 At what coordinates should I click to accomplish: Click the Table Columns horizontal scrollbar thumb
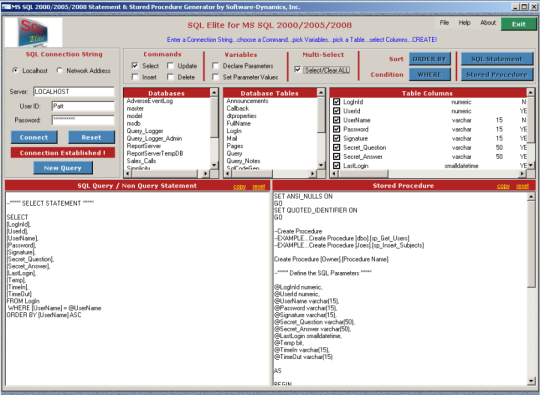[x=363, y=174]
